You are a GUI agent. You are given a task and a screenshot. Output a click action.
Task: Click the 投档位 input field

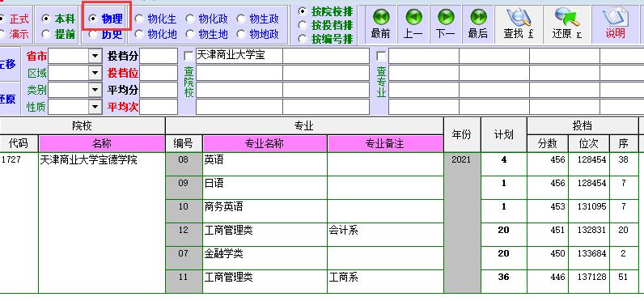[x=159, y=73]
